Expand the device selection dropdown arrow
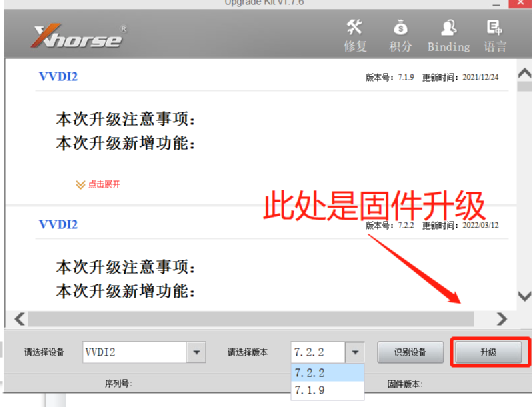 [x=196, y=352]
